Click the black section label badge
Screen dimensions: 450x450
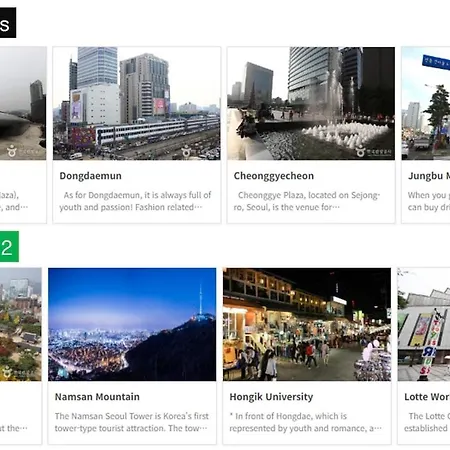click(x=8, y=23)
